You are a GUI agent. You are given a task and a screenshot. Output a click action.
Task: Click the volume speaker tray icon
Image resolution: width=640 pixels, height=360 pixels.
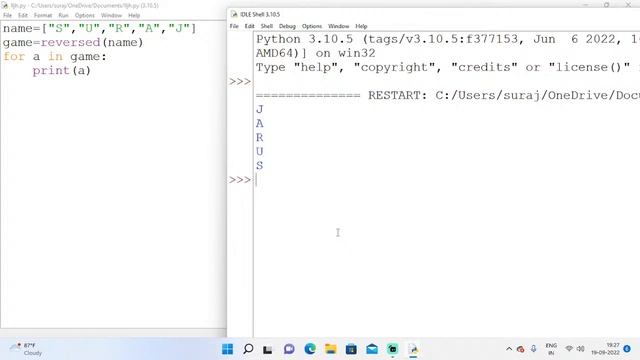pyautogui.click(x=580, y=349)
